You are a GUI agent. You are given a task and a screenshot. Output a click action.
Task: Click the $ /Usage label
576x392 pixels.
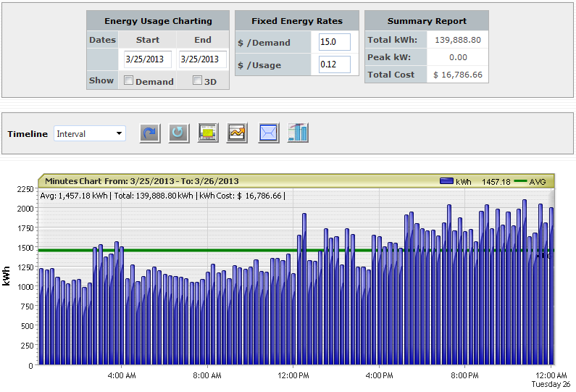[x=259, y=65]
